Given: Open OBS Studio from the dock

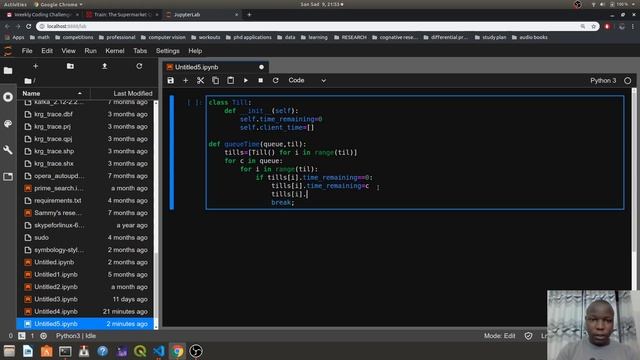Looking at the screenshot, I should click(x=196, y=351).
